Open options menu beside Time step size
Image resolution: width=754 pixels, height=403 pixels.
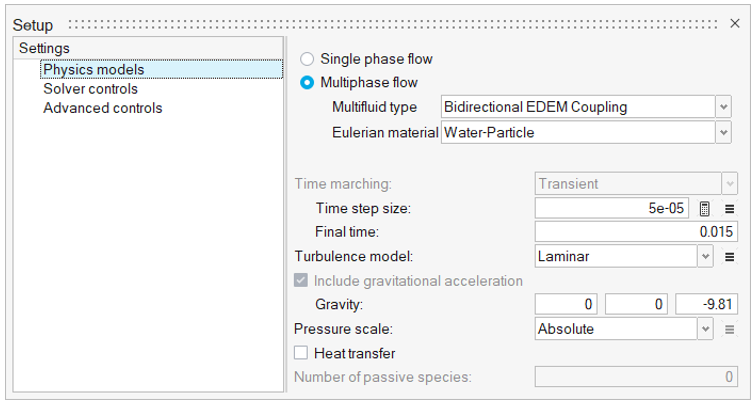[x=729, y=209]
